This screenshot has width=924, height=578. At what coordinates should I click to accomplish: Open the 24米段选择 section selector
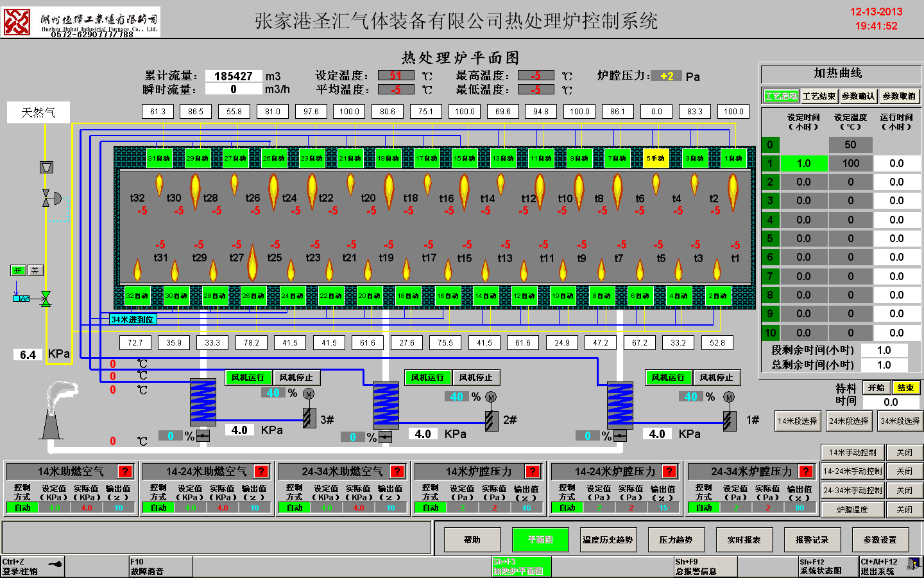click(848, 421)
